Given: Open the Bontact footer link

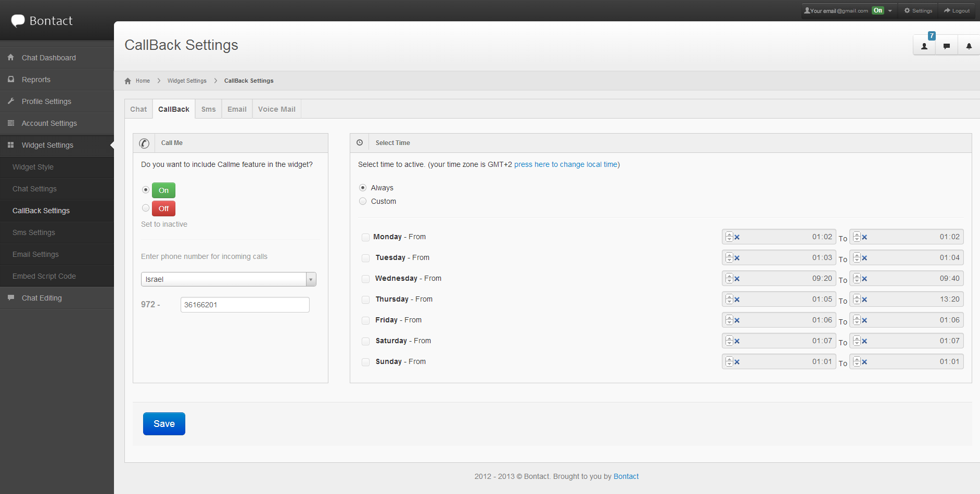Looking at the screenshot, I should [626, 476].
